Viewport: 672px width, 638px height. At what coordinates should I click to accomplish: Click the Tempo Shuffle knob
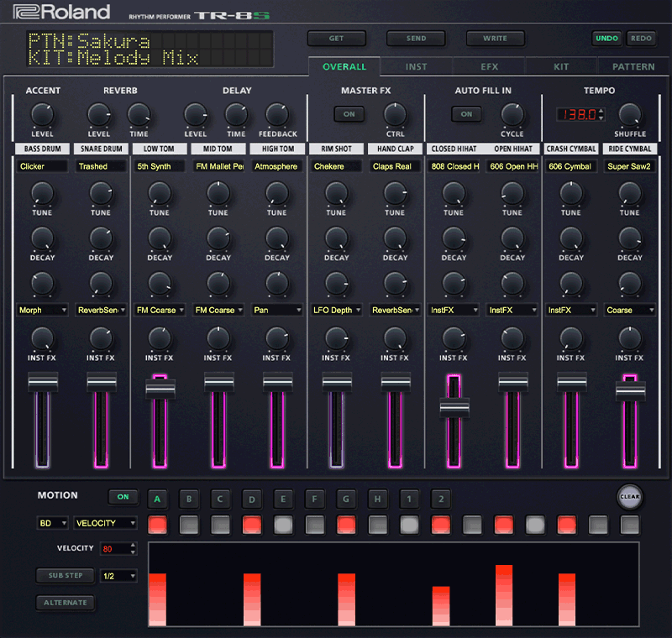(630, 114)
